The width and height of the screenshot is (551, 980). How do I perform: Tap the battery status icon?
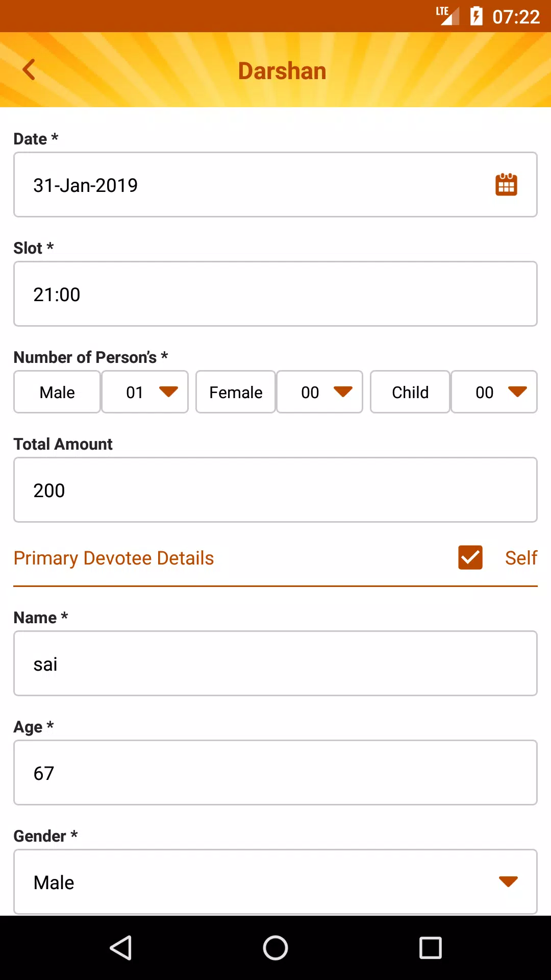pyautogui.click(x=476, y=16)
